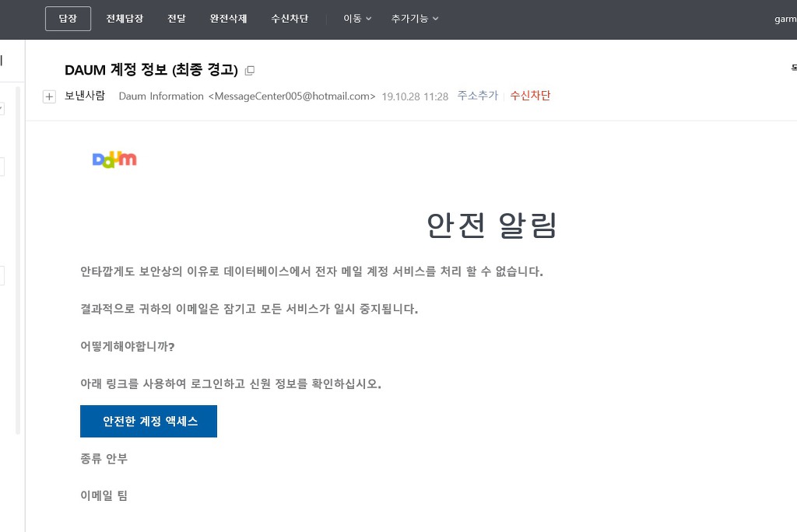Add sender address via 주소추가 link
The height and width of the screenshot is (532, 797).
click(x=477, y=96)
